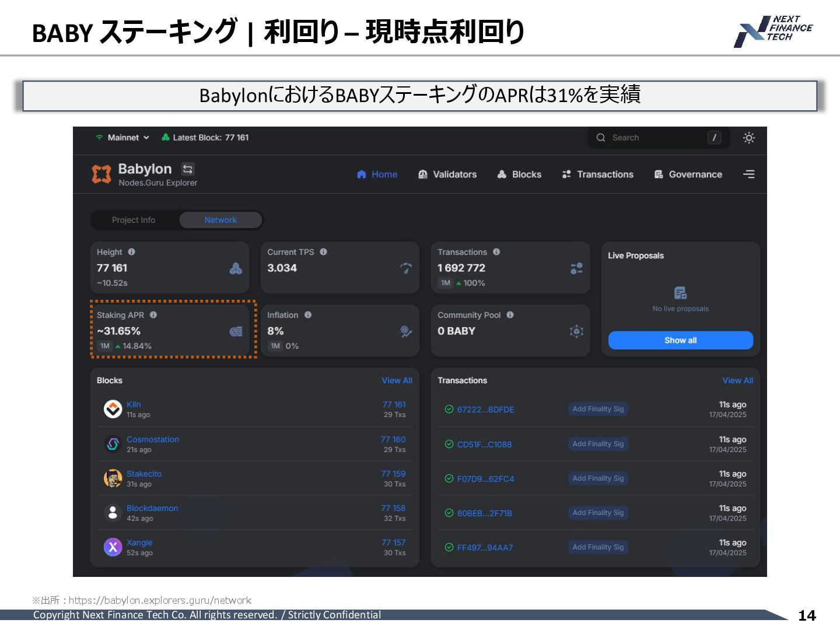
Task: Open block 77 157
Action: (393, 542)
